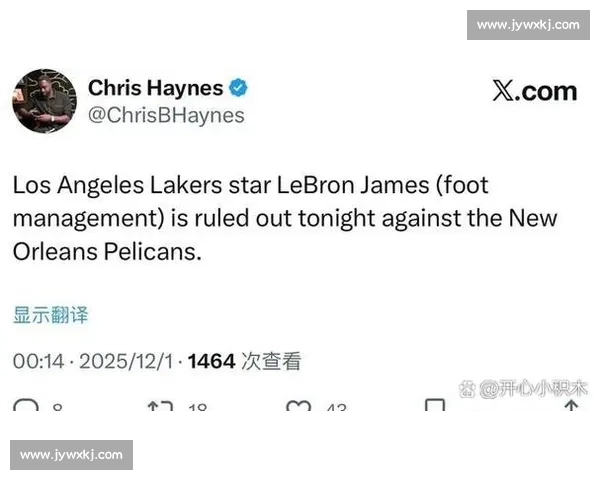Select the LeBron James tweet text
This screenshot has height=480, width=600.
click(285, 218)
